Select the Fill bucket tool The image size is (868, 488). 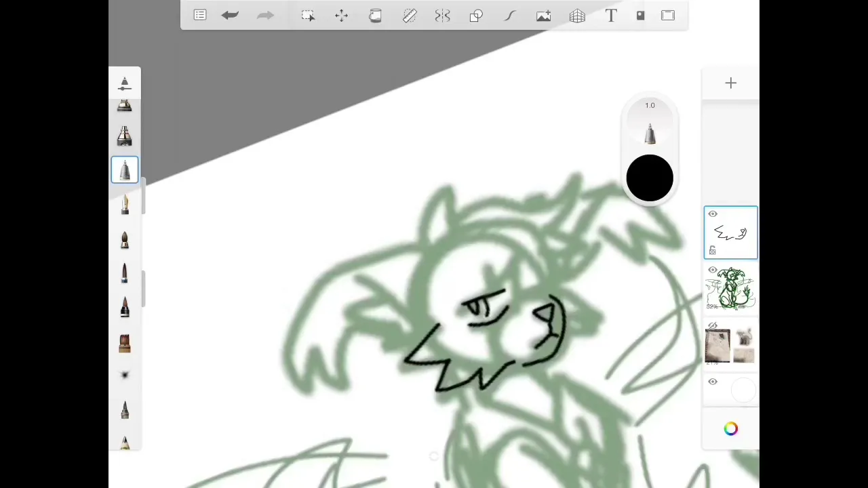coord(375,15)
